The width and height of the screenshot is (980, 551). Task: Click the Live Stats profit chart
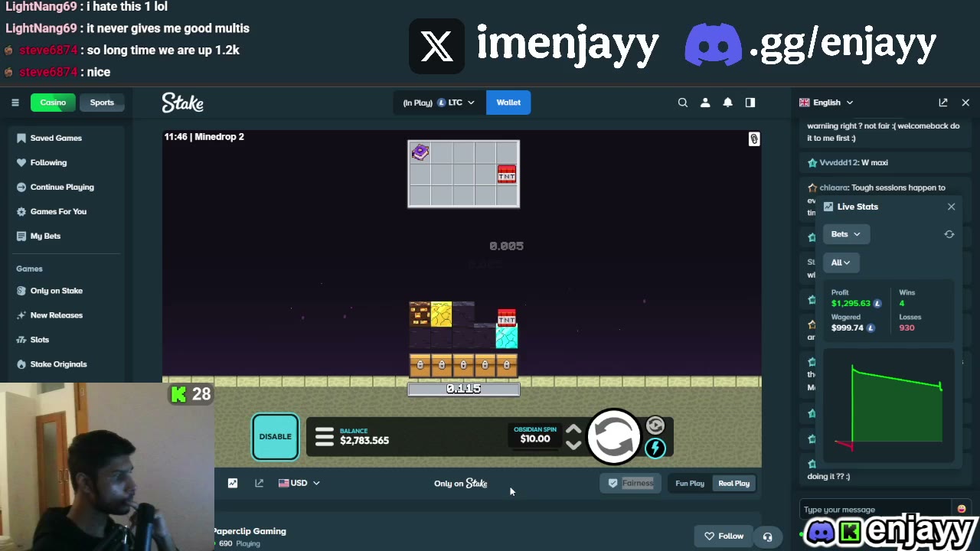pos(890,406)
